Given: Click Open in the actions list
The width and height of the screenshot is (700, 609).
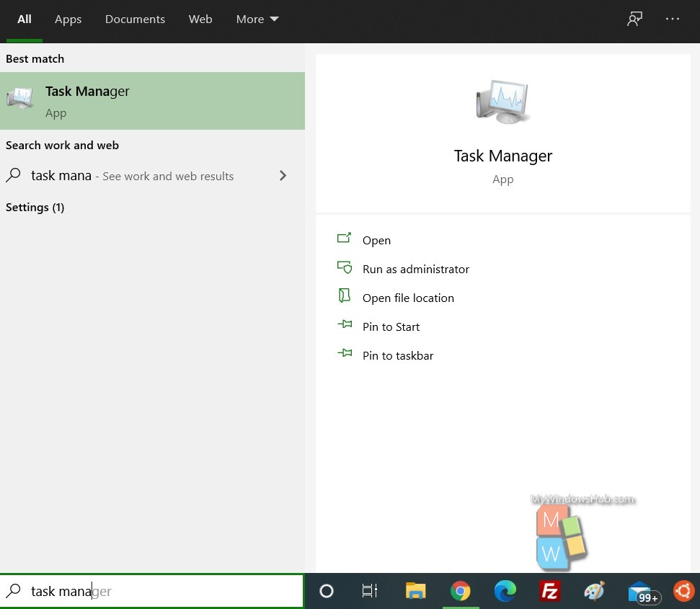Looking at the screenshot, I should pyautogui.click(x=376, y=241).
